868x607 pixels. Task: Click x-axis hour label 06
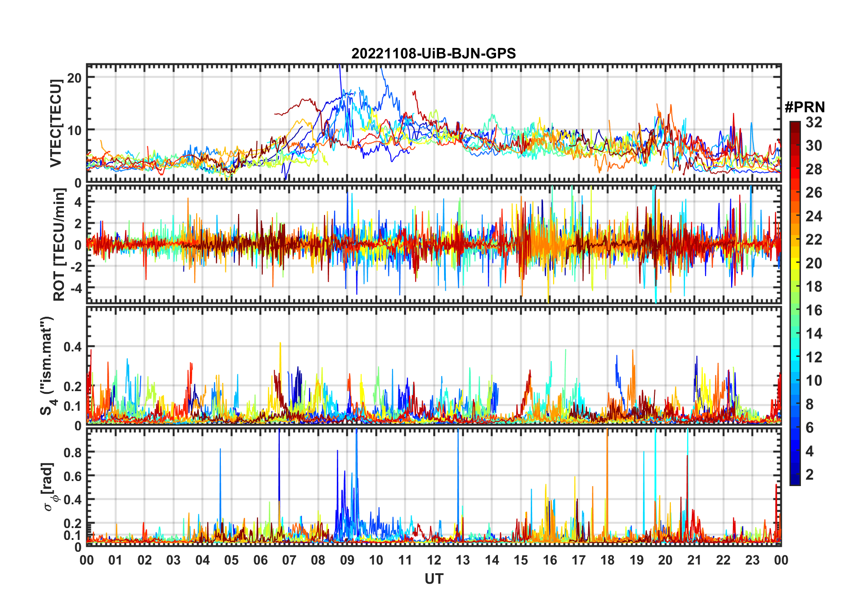(x=260, y=560)
